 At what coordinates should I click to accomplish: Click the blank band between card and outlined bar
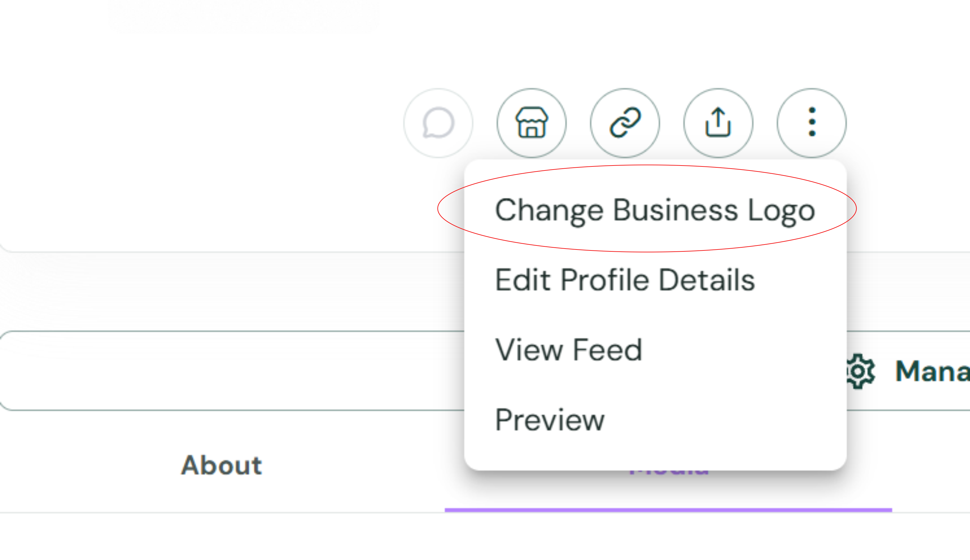tap(231, 292)
